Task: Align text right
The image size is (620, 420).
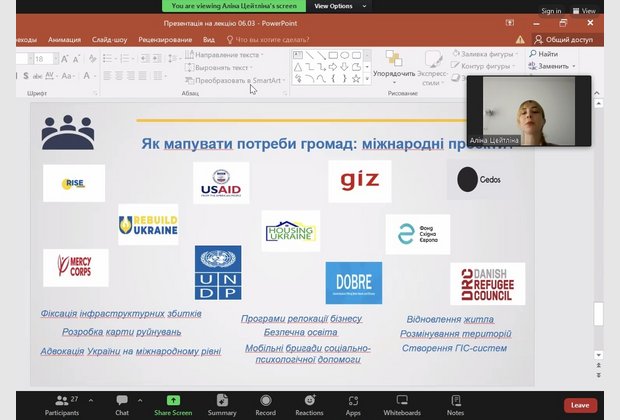Action: click(130, 75)
